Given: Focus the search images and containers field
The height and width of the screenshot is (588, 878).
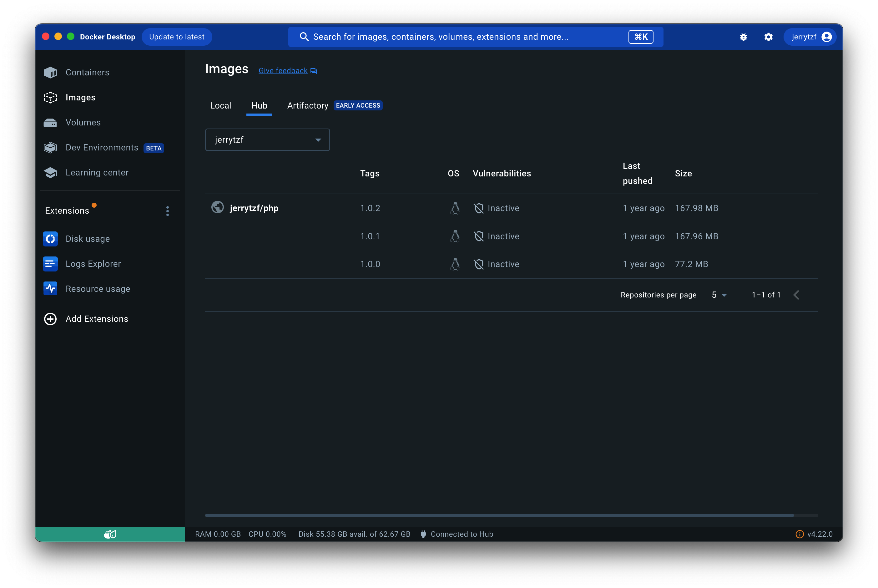Looking at the screenshot, I should (x=475, y=37).
